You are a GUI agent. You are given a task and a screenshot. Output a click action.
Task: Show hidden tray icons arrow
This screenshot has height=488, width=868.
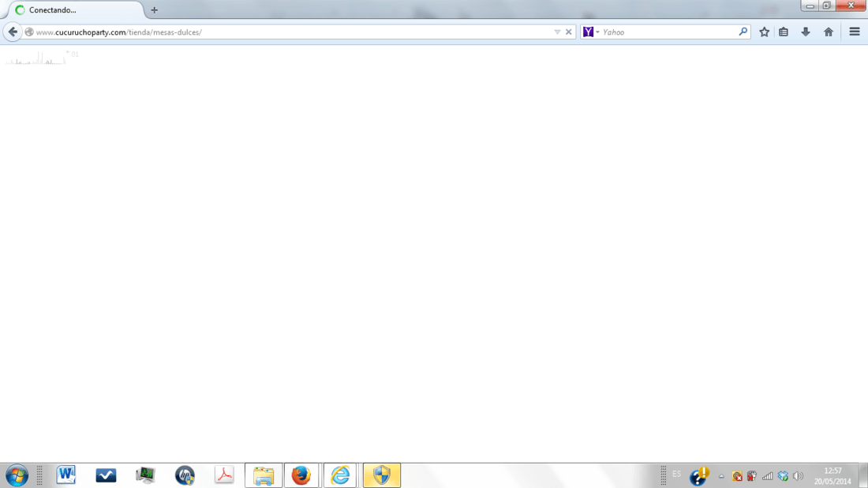pos(721,476)
